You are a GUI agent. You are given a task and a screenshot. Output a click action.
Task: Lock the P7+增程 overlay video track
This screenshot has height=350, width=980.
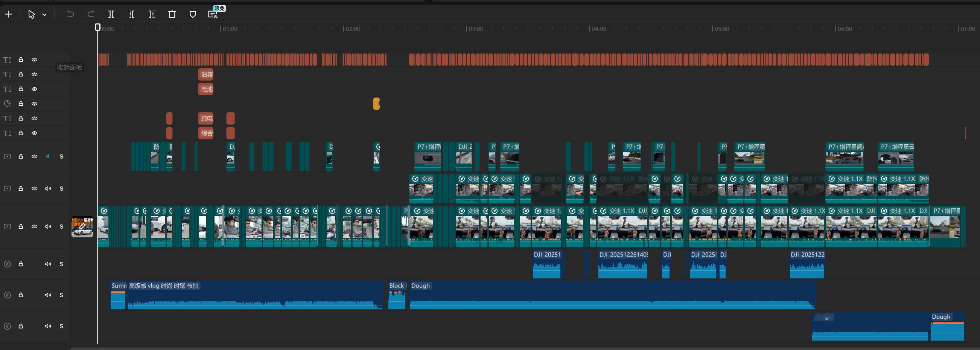[x=21, y=156]
